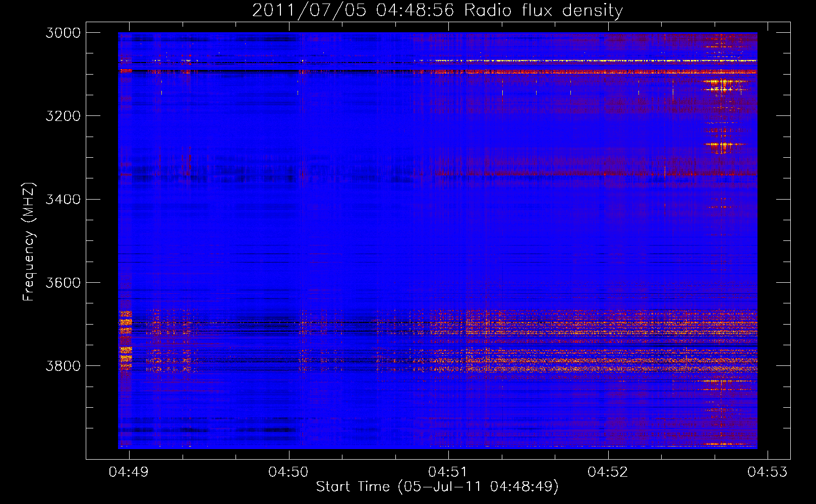Select the 3800 frequency axis label

pyautogui.click(x=63, y=365)
